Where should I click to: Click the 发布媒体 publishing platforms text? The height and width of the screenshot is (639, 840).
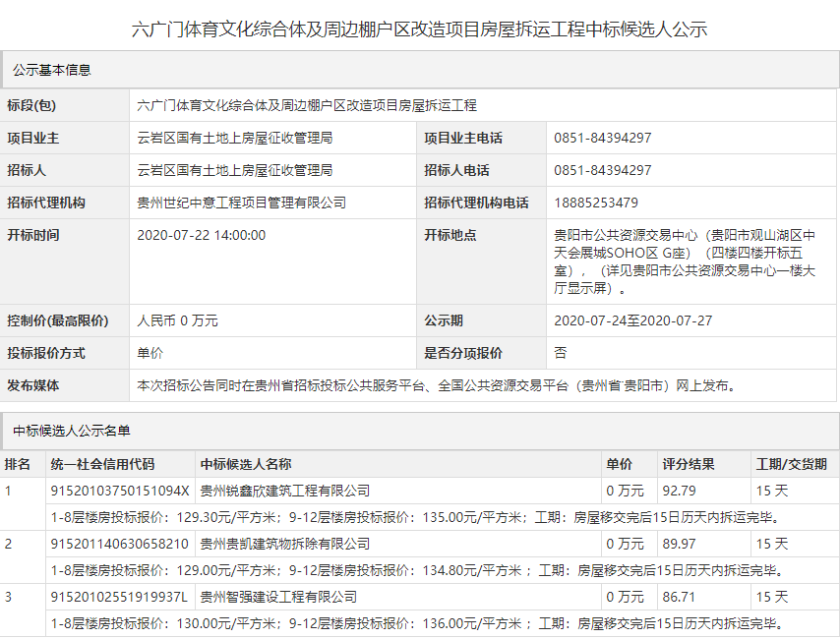435,386
